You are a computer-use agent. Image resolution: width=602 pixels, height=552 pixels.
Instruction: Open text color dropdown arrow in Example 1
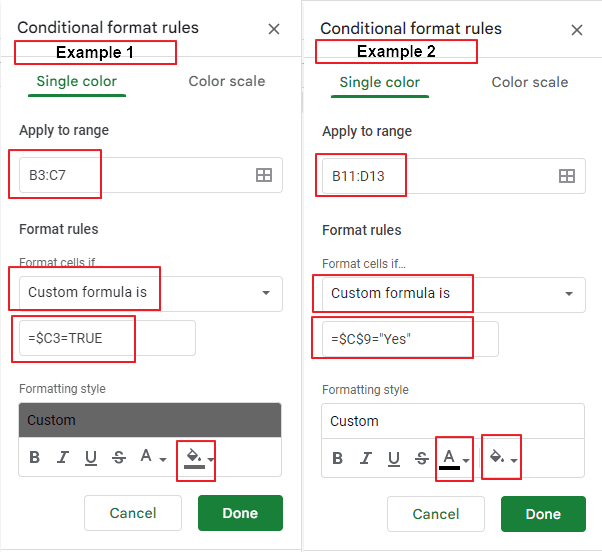click(163, 459)
